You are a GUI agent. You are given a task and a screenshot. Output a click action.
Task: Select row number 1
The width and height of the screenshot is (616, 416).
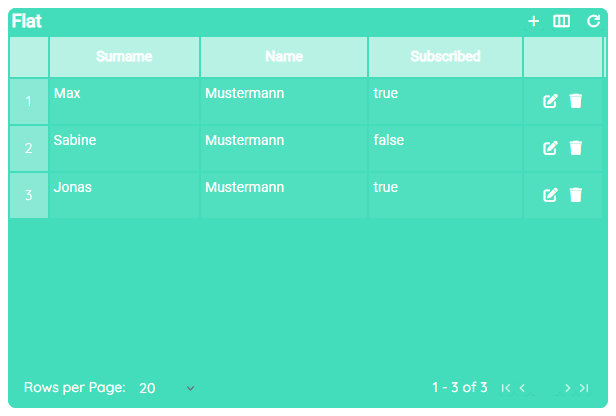coord(29,101)
